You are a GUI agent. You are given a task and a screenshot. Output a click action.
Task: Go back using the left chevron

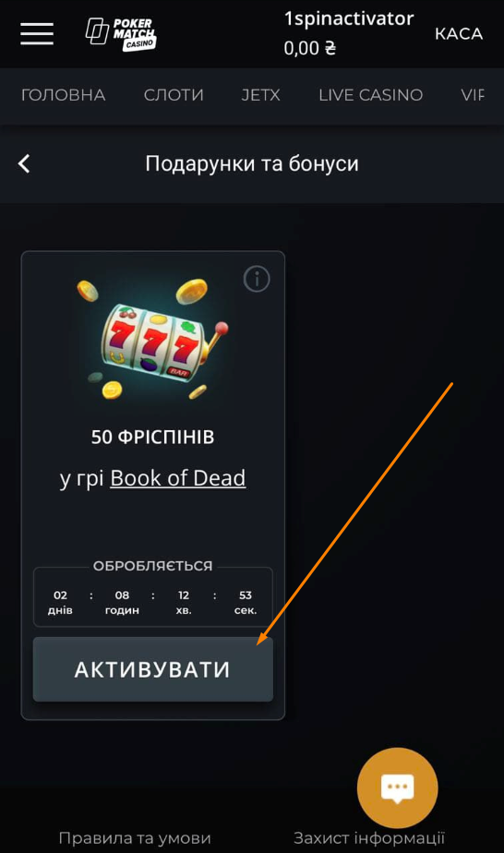click(24, 163)
